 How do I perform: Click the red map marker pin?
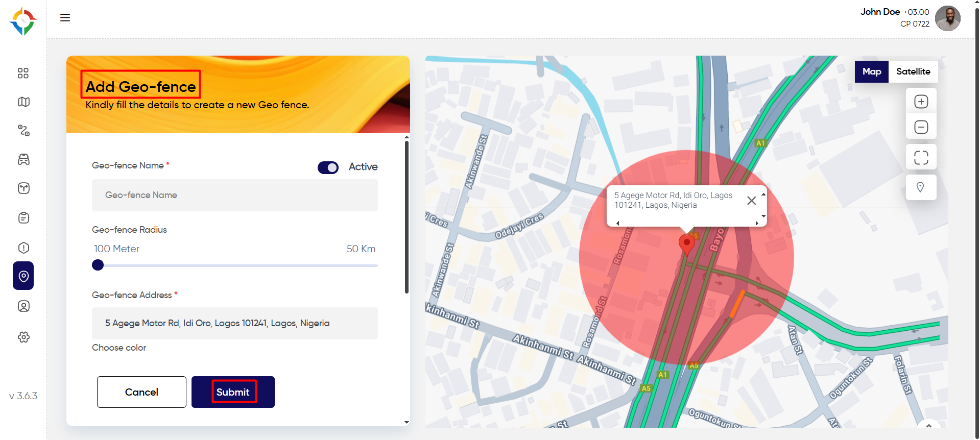tap(686, 245)
